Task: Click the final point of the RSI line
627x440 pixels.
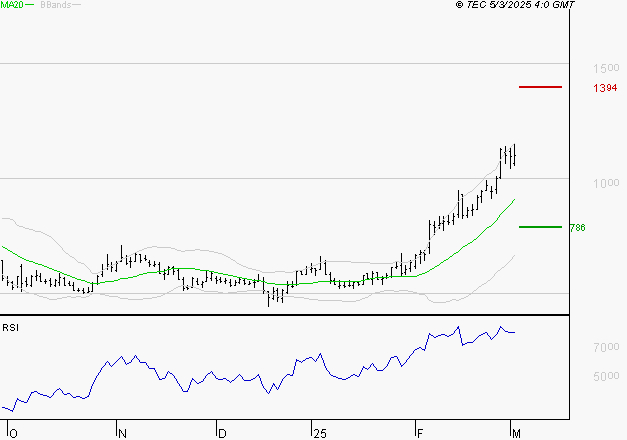Action: [514, 332]
